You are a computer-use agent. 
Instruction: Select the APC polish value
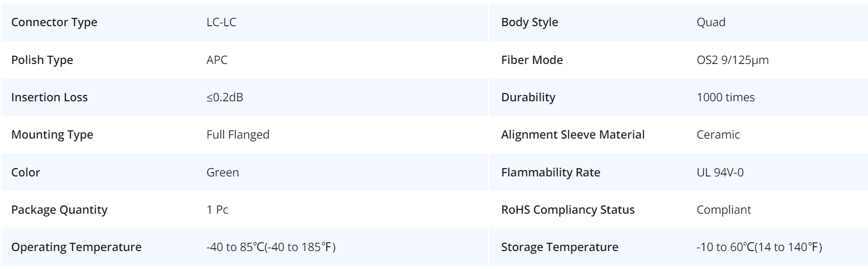217,60
